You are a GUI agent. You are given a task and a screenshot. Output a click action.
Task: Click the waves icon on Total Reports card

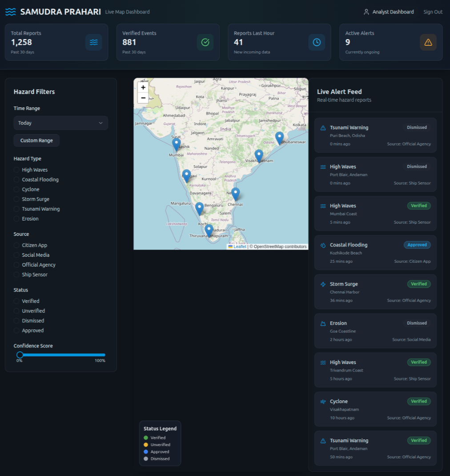93,42
